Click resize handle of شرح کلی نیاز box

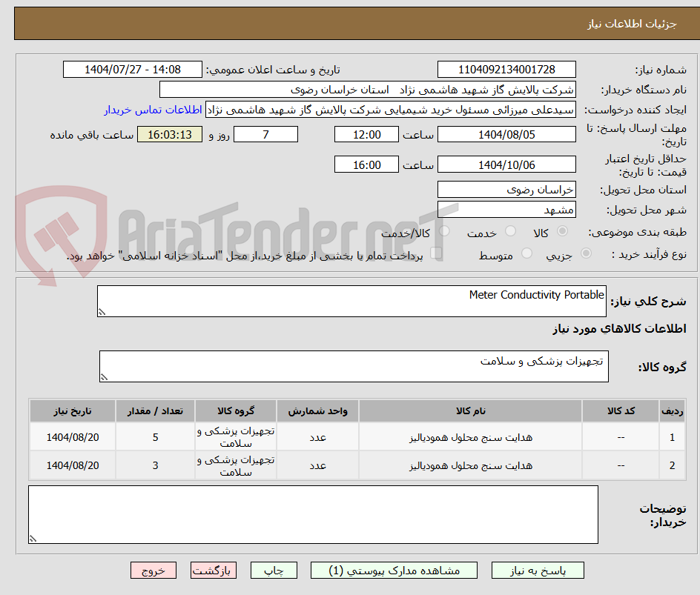pos(102,312)
